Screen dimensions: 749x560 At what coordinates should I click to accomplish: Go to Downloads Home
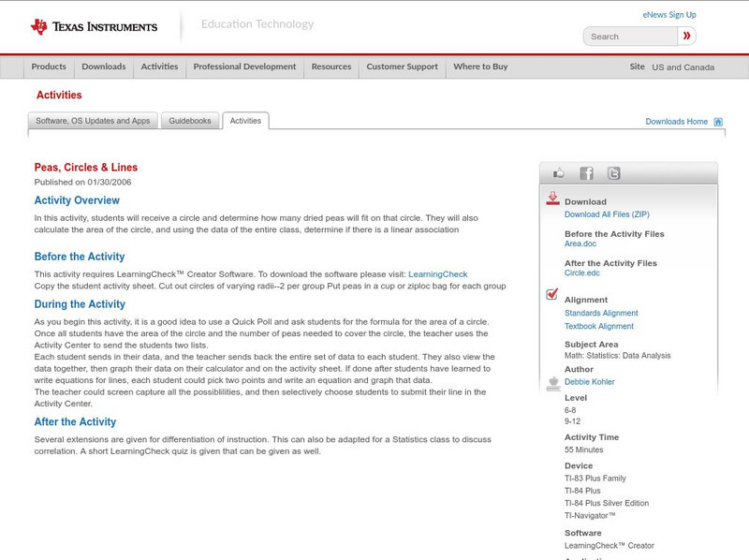[x=676, y=122]
